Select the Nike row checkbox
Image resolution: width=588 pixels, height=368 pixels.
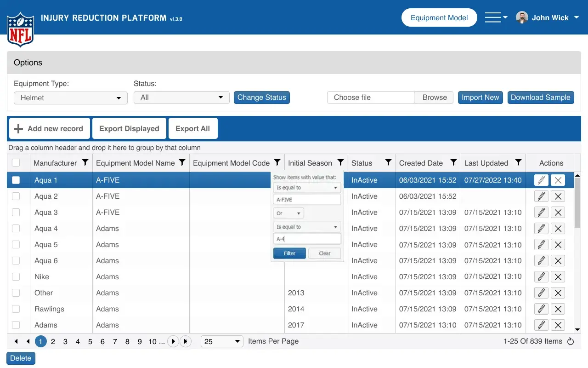click(16, 277)
